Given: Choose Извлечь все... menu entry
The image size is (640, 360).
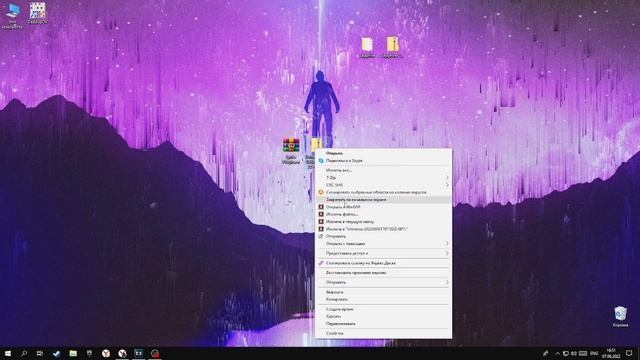Looking at the screenshot, I should 384,170.
